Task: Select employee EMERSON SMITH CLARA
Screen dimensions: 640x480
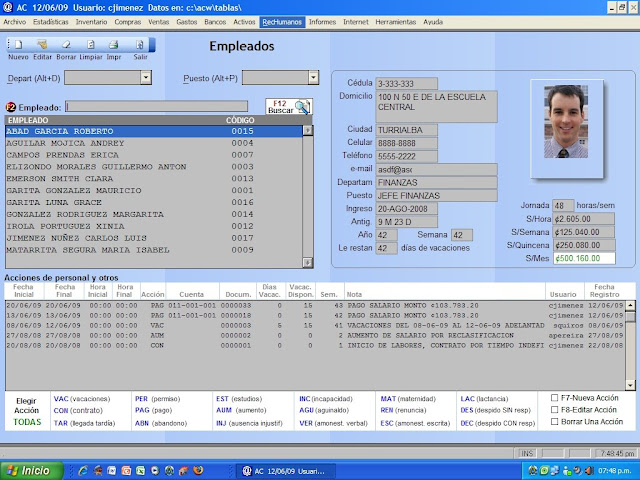Action: coord(154,178)
